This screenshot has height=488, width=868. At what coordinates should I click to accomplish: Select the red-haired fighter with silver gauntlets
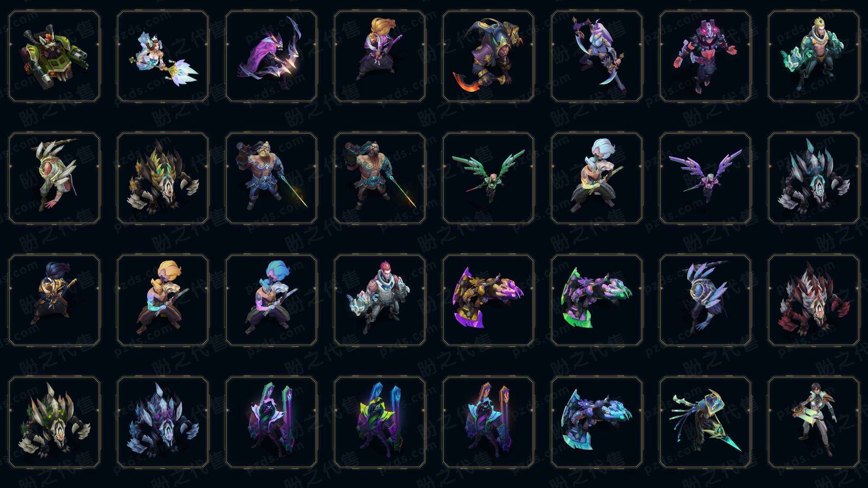pyautogui.click(x=380, y=300)
